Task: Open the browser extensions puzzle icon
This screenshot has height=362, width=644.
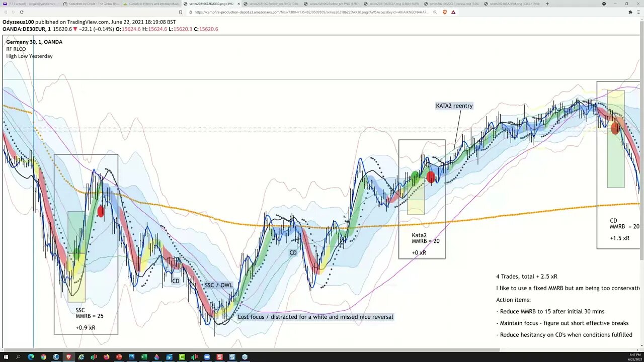Action: 630,12
